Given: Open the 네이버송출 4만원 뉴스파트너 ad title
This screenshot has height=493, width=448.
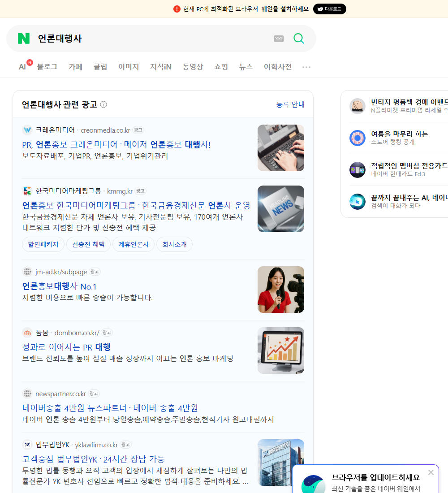Looking at the screenshot, I should [x=110, y=408].
